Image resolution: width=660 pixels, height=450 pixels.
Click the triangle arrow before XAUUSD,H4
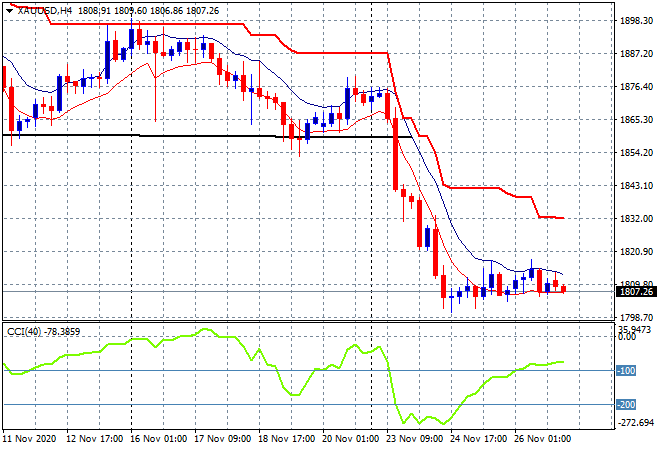coord(9,11)
